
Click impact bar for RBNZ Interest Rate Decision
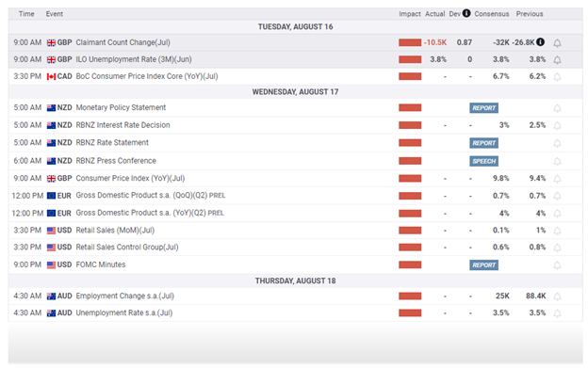click(x=410, y=125)
